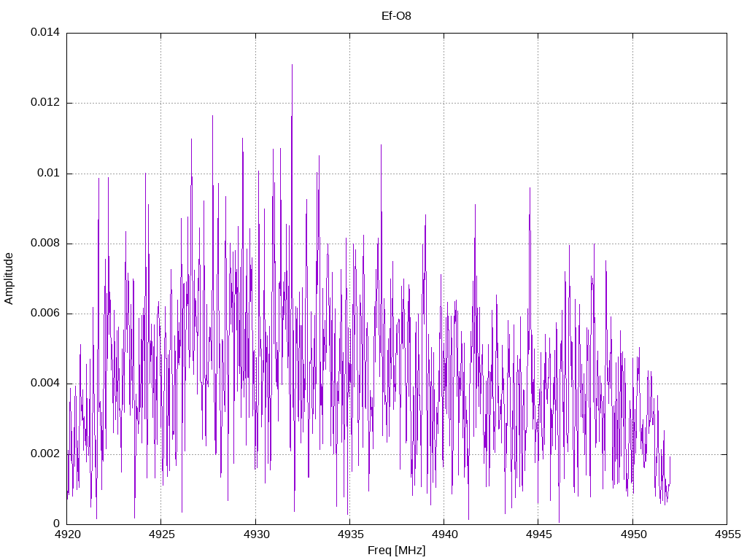Select the Freq [MHz] x-axis label
This screenshot has width=747, height=560.
point(396,551)
